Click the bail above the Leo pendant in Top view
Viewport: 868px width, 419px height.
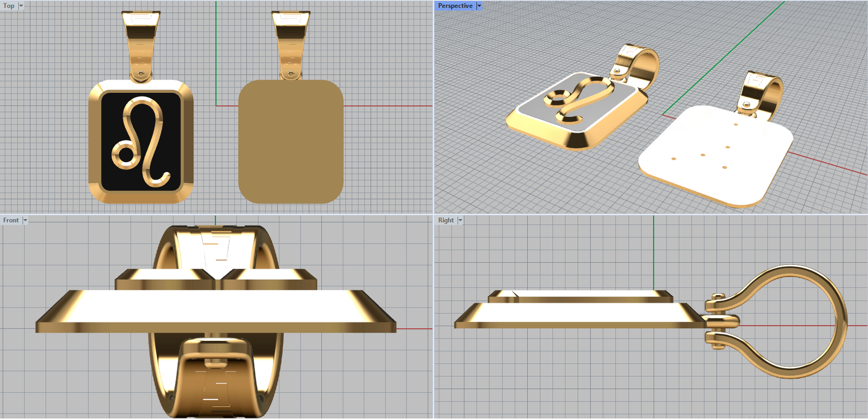(x=141, y=43)
